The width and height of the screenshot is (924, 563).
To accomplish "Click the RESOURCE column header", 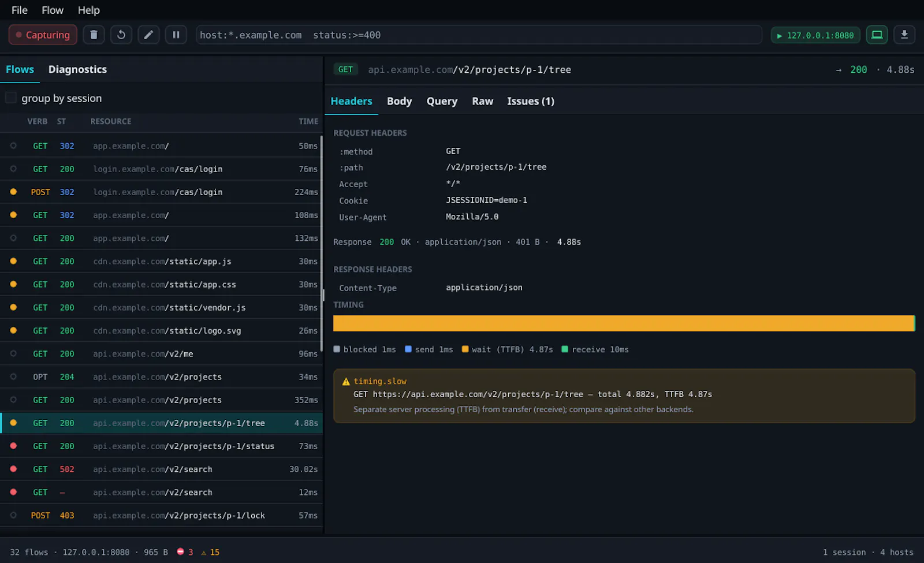I will 111,121.
